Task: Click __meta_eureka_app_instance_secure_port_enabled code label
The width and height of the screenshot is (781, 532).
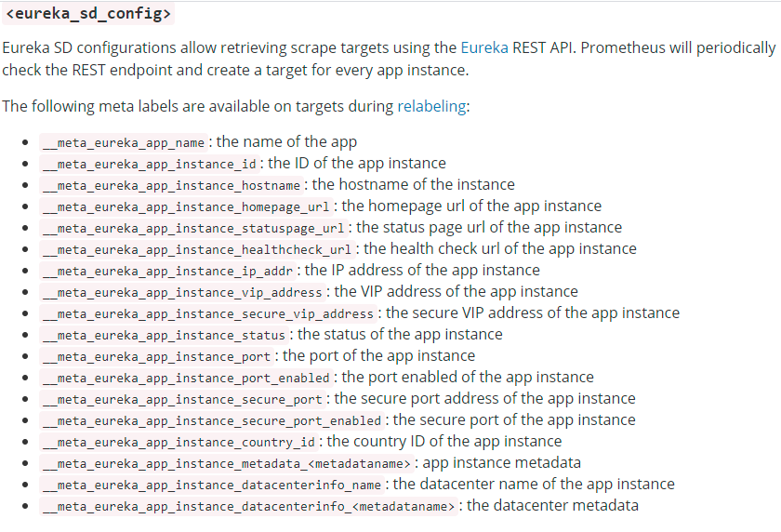Action: (x=212, y=421)
